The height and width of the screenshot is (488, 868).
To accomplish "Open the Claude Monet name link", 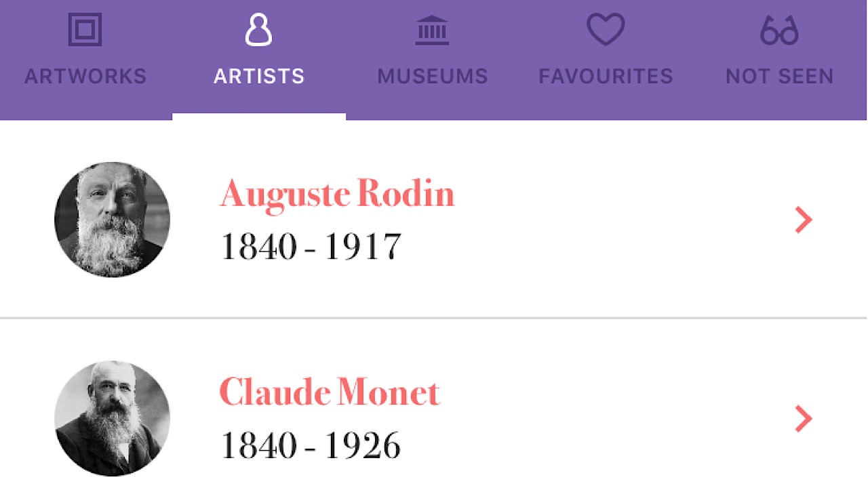I will pyautogui.click(x=330, y=393).
